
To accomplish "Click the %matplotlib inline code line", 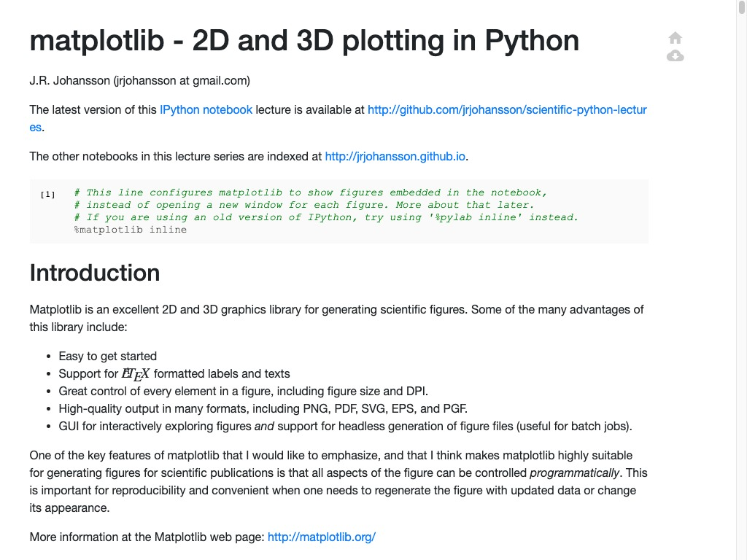I will (130, 230).
